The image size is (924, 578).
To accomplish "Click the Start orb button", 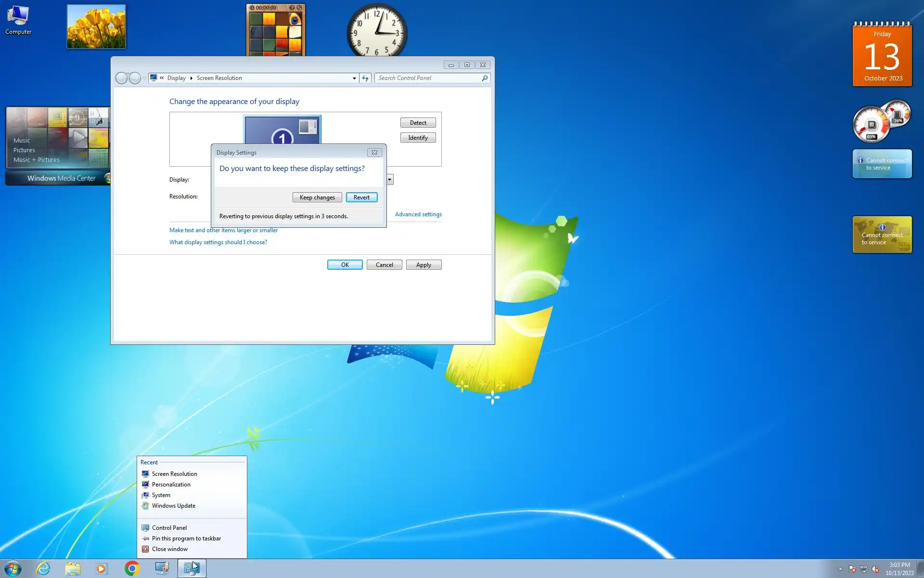I will point(13,568).
